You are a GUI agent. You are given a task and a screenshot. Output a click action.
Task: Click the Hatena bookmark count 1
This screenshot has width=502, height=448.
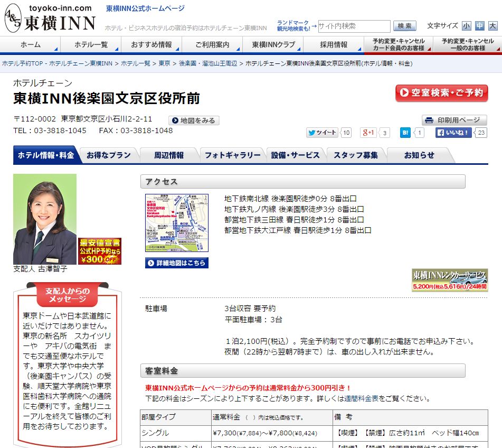coord(419,133)
